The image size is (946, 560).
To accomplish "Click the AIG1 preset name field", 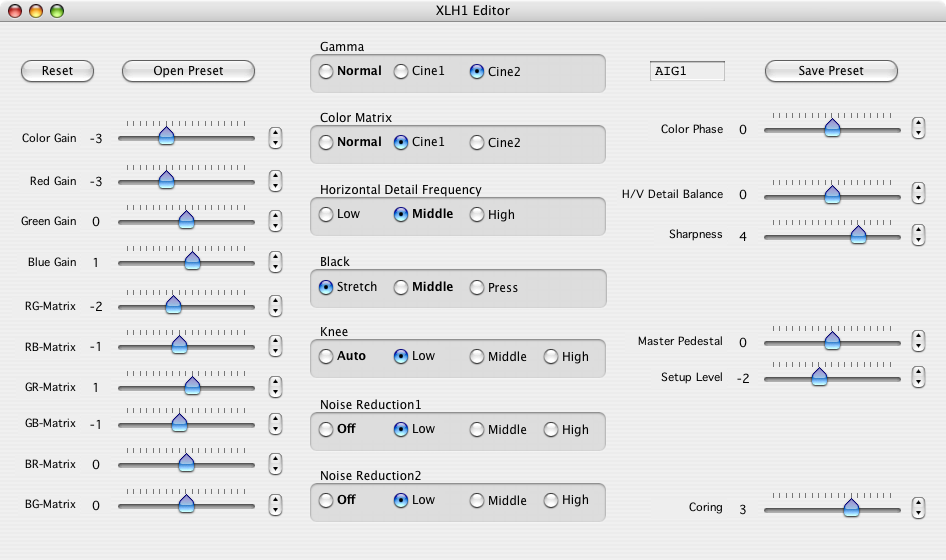I will (x=687, y=71).
